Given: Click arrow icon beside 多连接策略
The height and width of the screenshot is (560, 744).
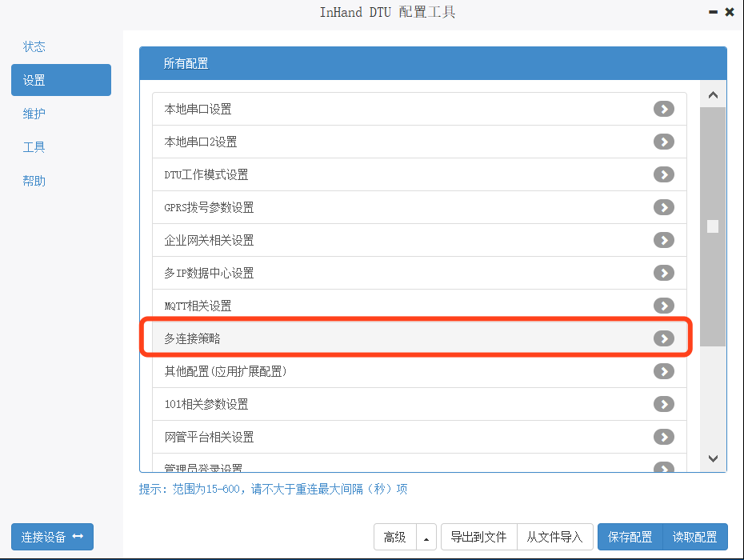Looking at the screenshot, I should [x=663, y=338].
